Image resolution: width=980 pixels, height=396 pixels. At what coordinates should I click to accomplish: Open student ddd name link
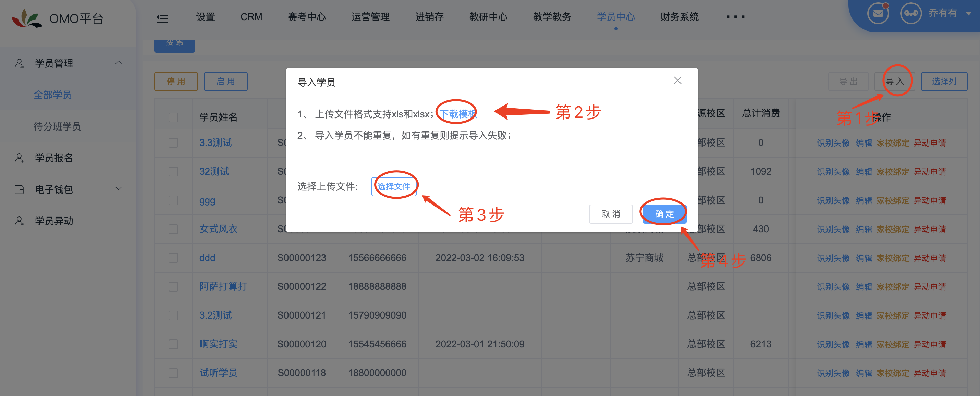(207, 258)
